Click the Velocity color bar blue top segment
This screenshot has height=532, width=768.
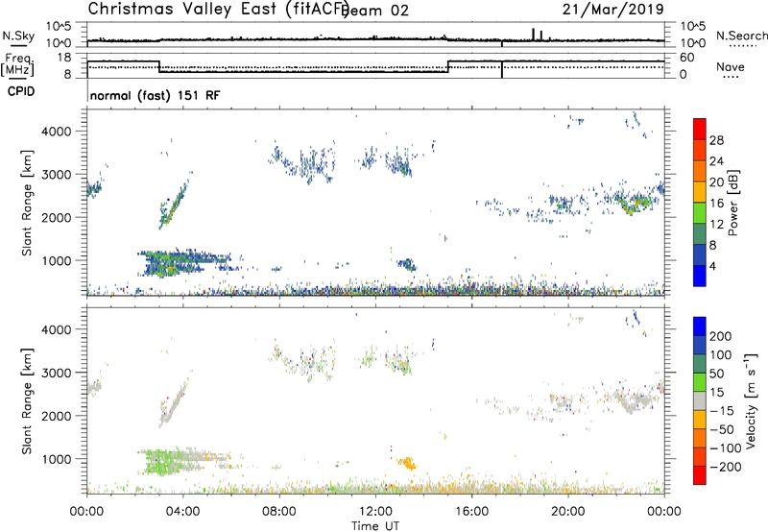tap(699, 326)
